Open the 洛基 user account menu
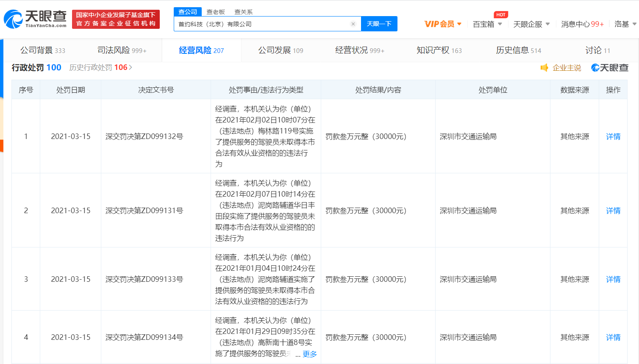Screen dimensions: 639x364 click(625, 24)
